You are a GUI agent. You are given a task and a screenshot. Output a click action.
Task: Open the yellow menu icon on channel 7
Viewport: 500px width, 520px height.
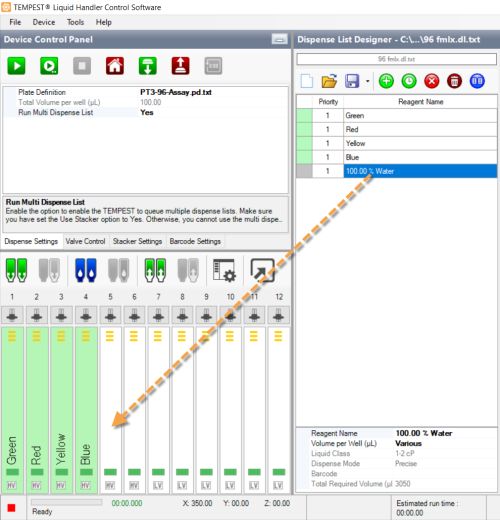click(158, 336)
